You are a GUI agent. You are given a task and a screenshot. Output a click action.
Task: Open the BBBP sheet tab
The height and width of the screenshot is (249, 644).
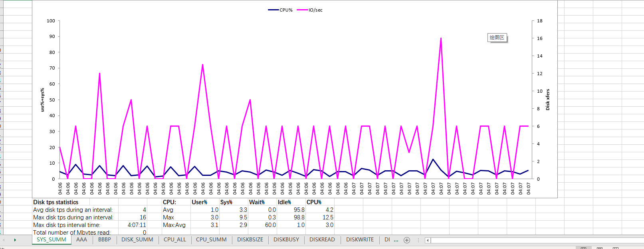105,240
